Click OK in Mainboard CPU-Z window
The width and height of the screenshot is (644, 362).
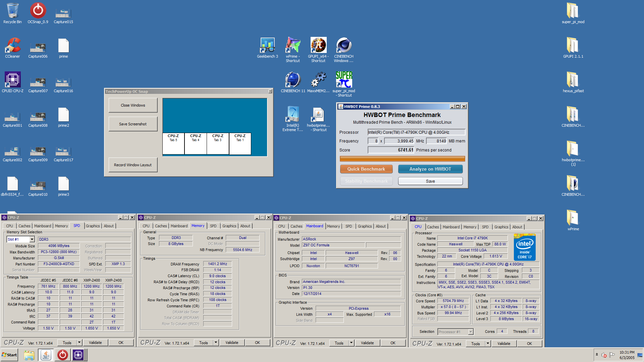click(393, 343)
